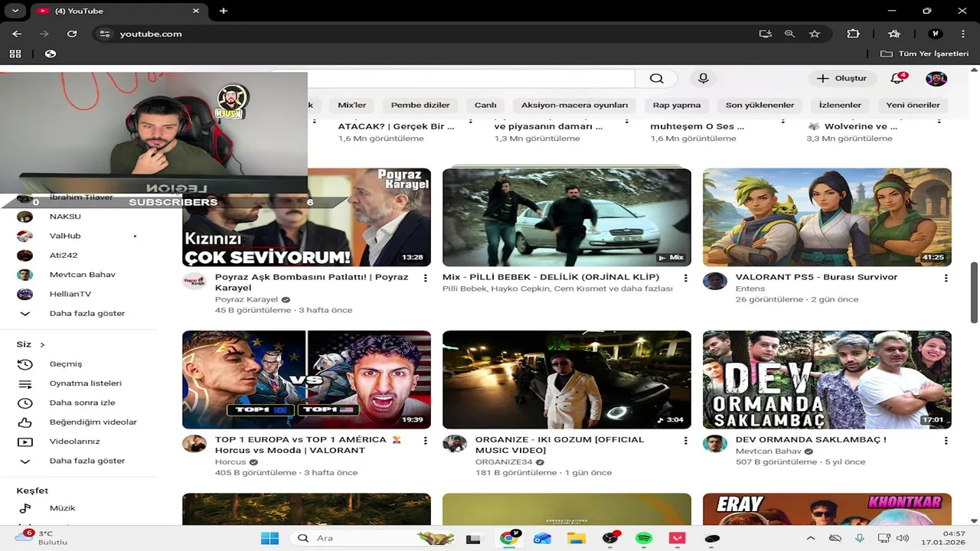Open Windows Start menu
The image size is (980, 551).
(x=269, y=538)
